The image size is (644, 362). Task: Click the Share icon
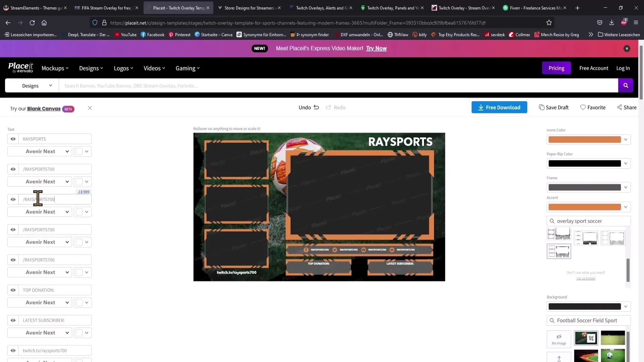point(619,107)
